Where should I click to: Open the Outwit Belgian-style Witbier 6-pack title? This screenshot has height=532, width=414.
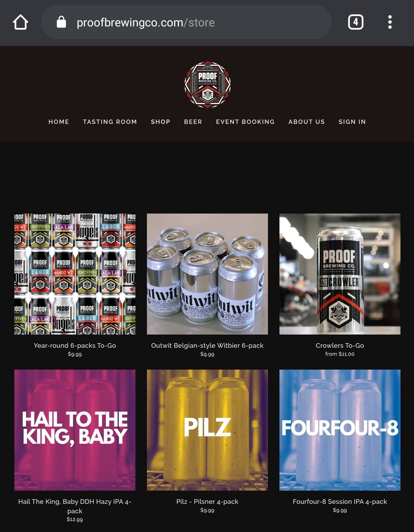click(207, 345)
